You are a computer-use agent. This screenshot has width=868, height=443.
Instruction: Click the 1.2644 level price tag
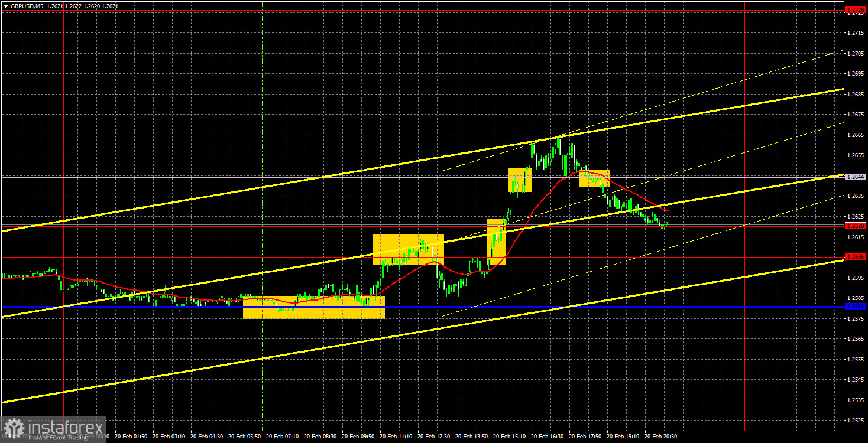click(x=856, y=177)
